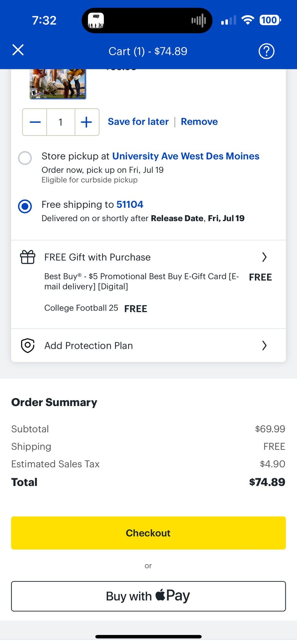The width and height of the screenshot is (297, 644).
Task: Tap the protection plan shield icon
Action: tap(28, 346)
